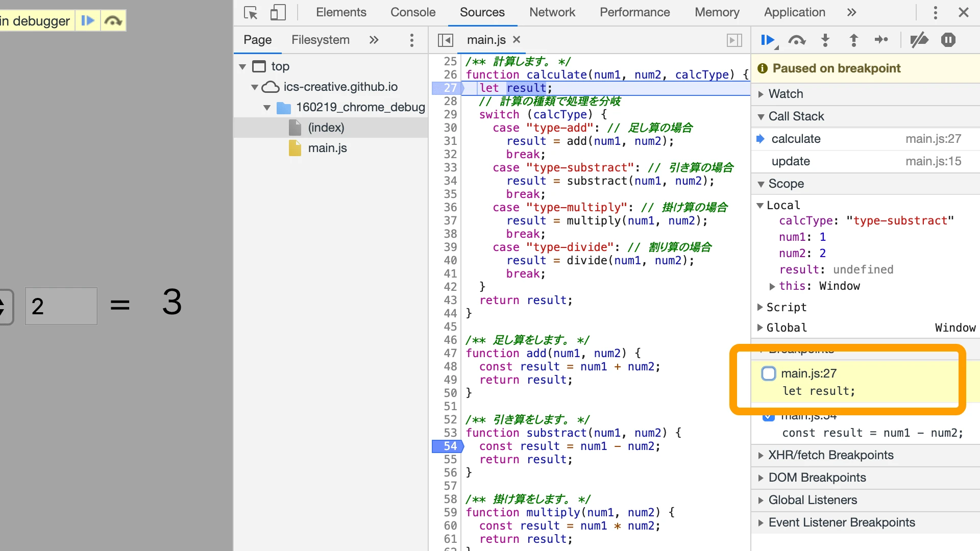Select the Page navigator tab

coord(257,40)
